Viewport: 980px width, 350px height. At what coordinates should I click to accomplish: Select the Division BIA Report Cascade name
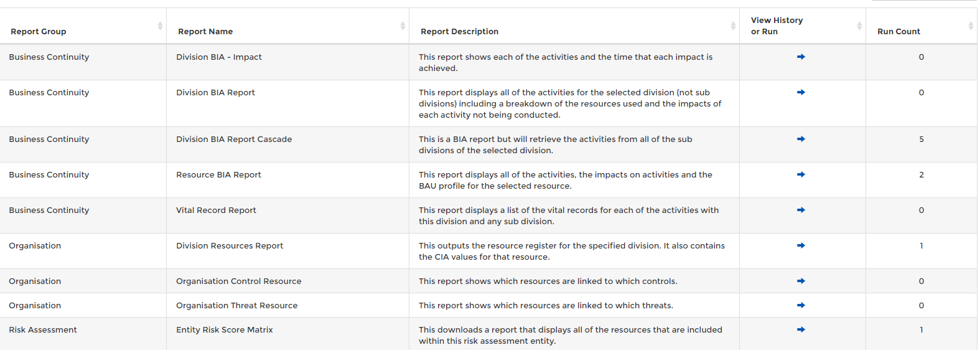[x=234, y=139]
